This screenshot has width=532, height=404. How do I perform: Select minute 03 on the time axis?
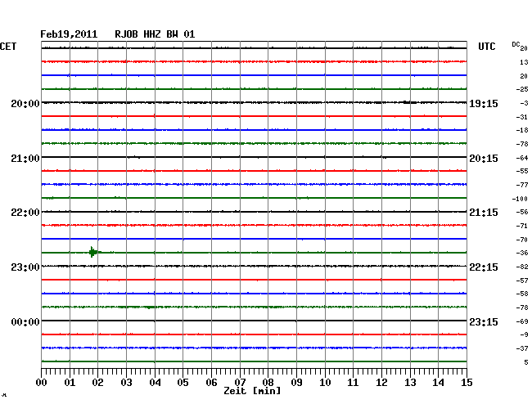pos(127,382)
